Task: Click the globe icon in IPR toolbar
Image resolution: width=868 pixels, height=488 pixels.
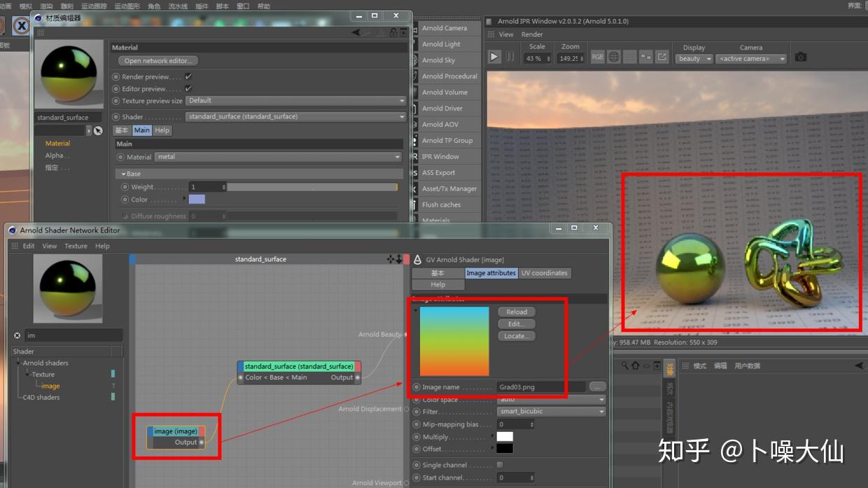Action: [x=614, y=57]
